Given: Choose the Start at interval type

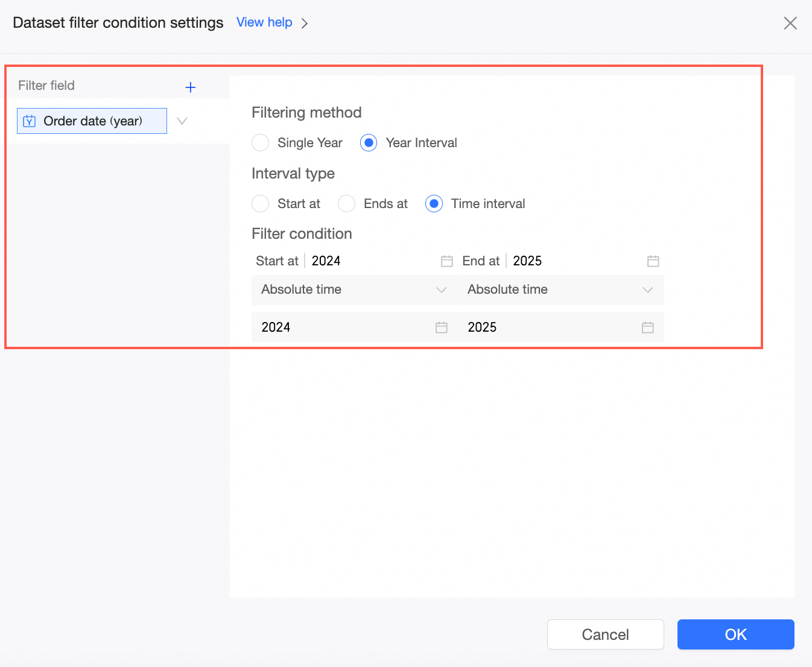Looking at the screenshot, I should [261, 204].
